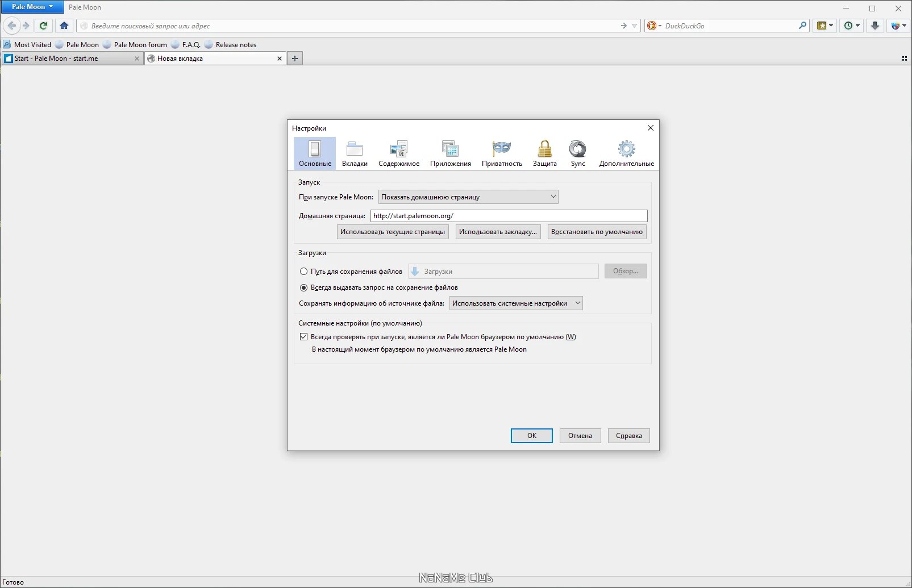The width and height of the screenshot is (912, 588).
Task: Open the History toolbar button
Action: [851, 26]
